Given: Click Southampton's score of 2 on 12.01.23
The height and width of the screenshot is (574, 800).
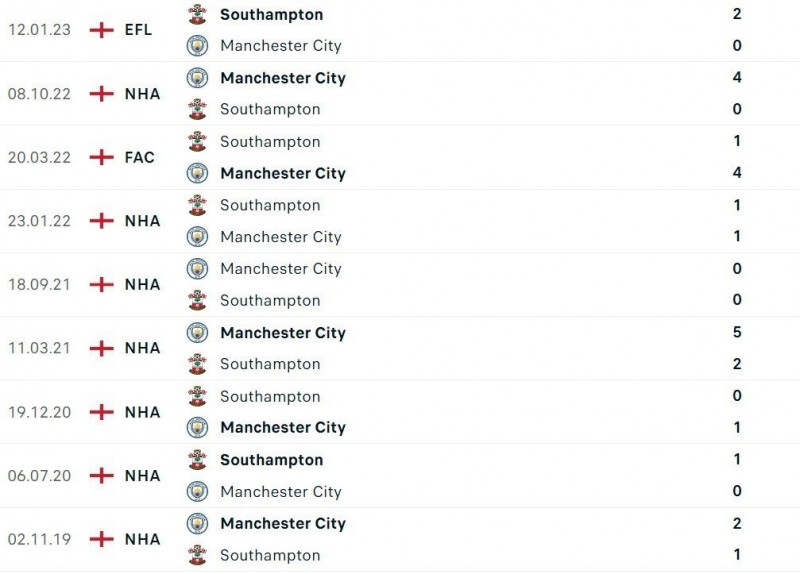Looking at the screenshot, I should coord(737,14).
